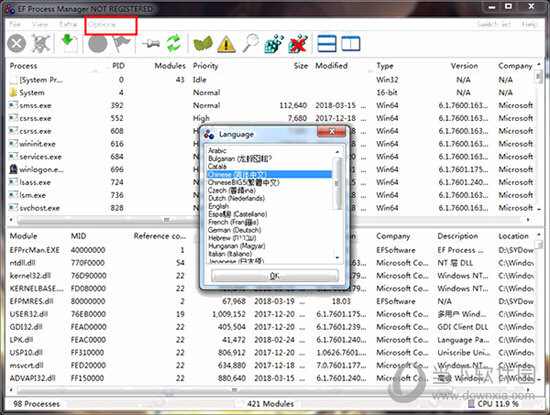Open the Help menu
The width and height of the screenshot is (550, 415).
529,24
